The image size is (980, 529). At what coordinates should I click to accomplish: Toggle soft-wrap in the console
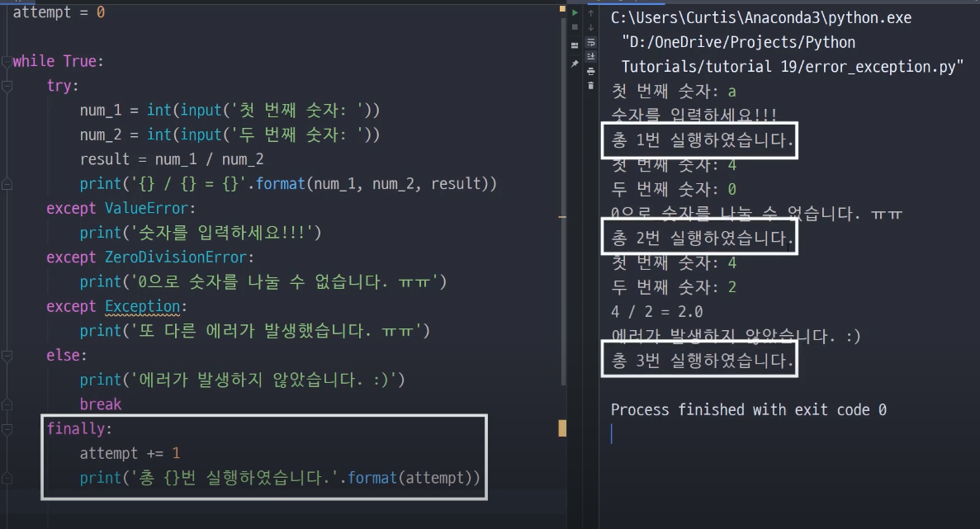(590, 42)
